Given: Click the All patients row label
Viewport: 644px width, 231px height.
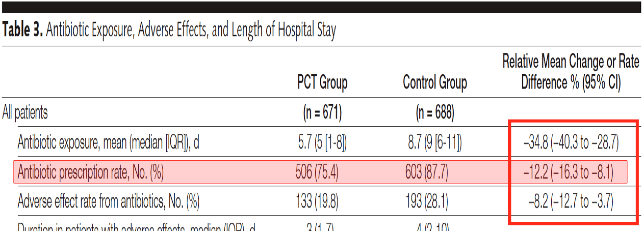Looking at the screenshot, I should [x=25, y=112].
